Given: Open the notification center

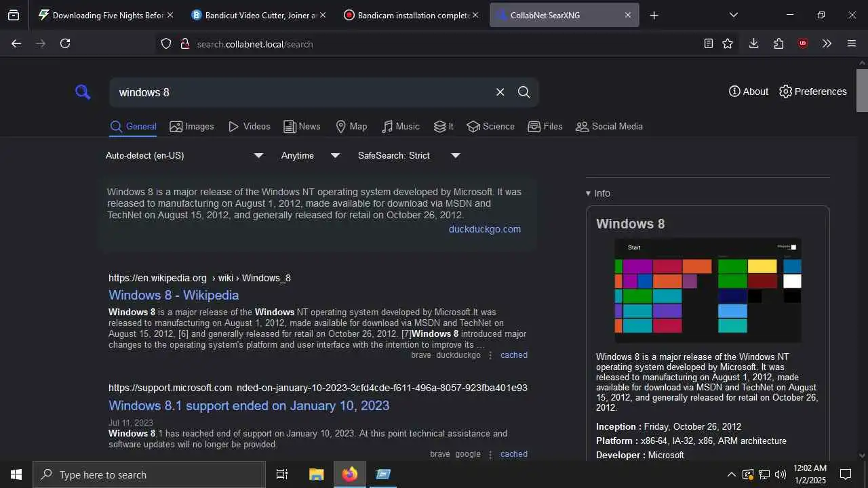Looking at the screenshot, I should point(846,474).
